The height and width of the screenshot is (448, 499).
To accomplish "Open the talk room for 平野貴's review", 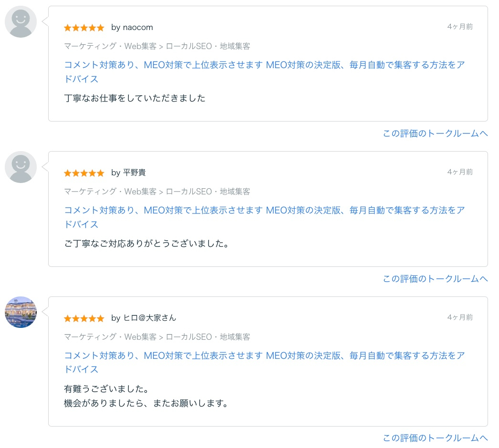I will 435,279.
